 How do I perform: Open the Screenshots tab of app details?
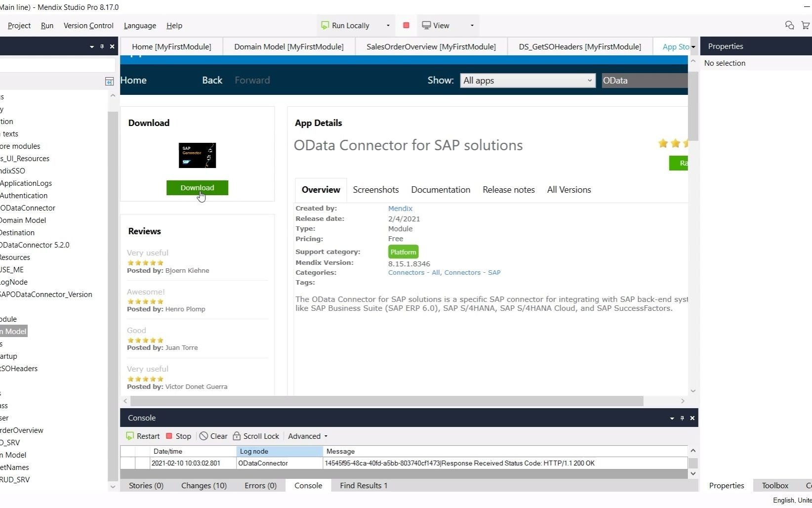tap(376, 190)
